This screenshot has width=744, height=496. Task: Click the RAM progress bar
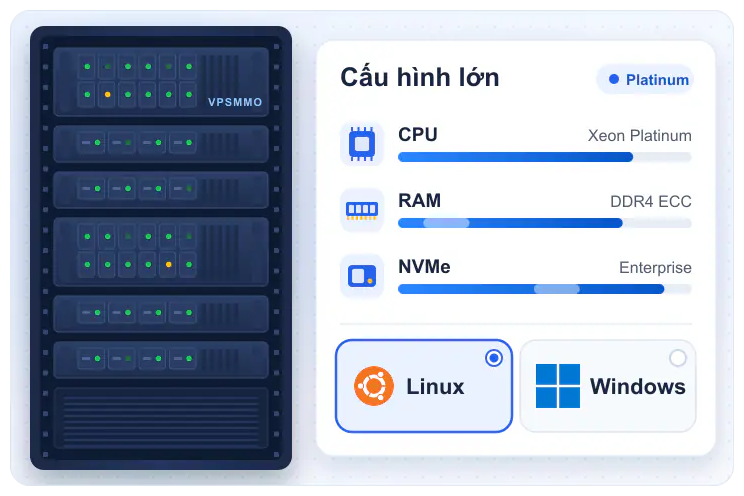pyautogui.click(x=545, y=223)
